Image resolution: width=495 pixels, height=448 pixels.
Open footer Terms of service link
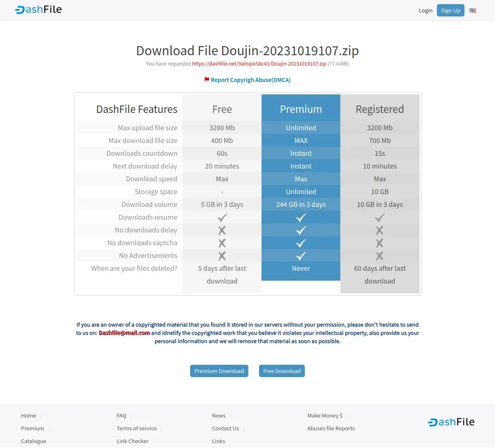137,428
